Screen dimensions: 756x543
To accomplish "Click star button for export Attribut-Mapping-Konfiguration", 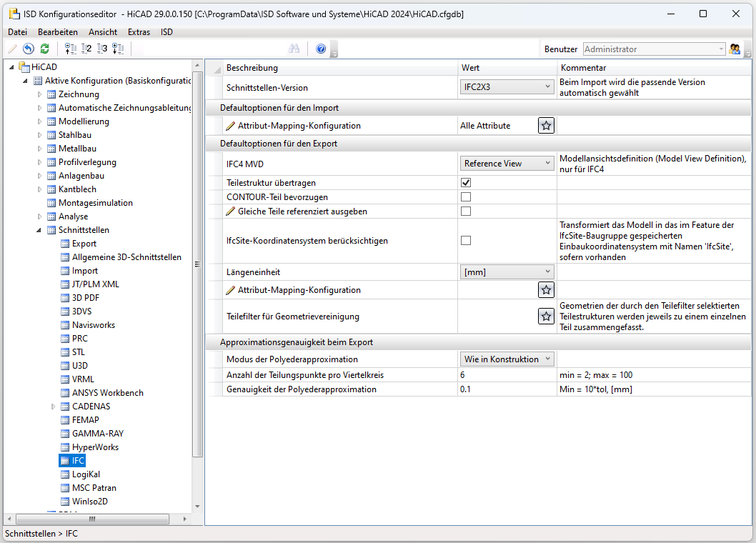I will 546,290.
